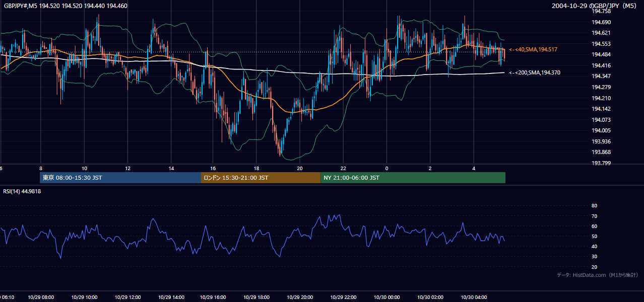Click the bottom date label 10/30 00:00

387,297
